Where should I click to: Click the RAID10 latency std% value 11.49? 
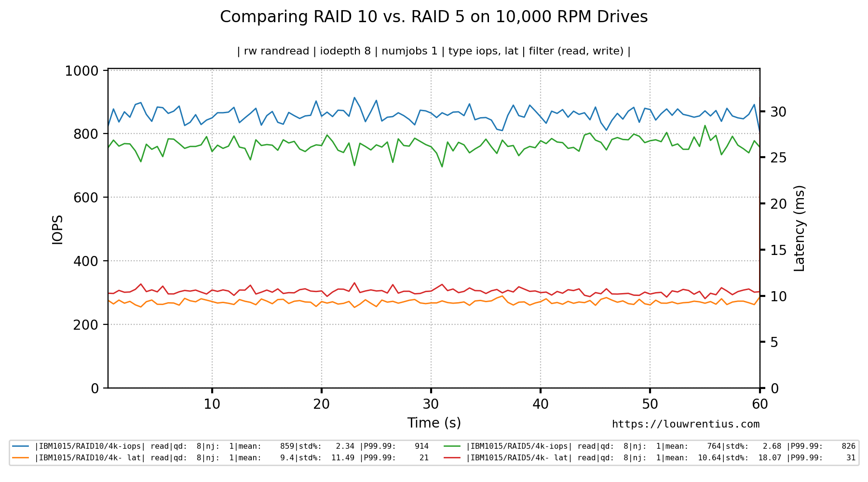click(343, 458)
